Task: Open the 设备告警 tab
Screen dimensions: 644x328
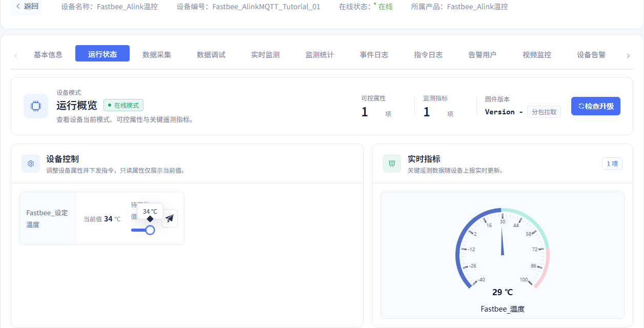Action: 591,54
